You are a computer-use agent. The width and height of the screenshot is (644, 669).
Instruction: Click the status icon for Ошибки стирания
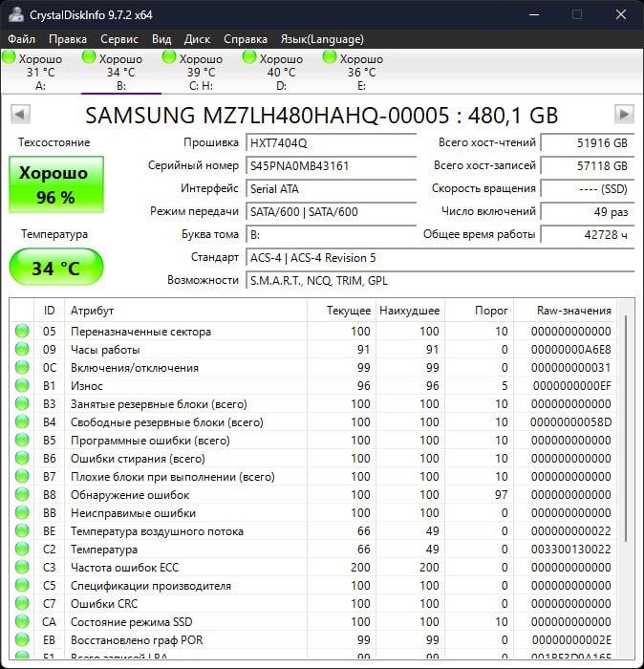coord(22,458)
